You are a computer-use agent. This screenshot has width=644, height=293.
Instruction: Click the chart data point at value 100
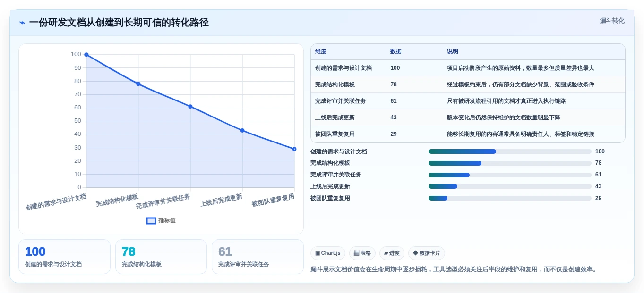86,55
